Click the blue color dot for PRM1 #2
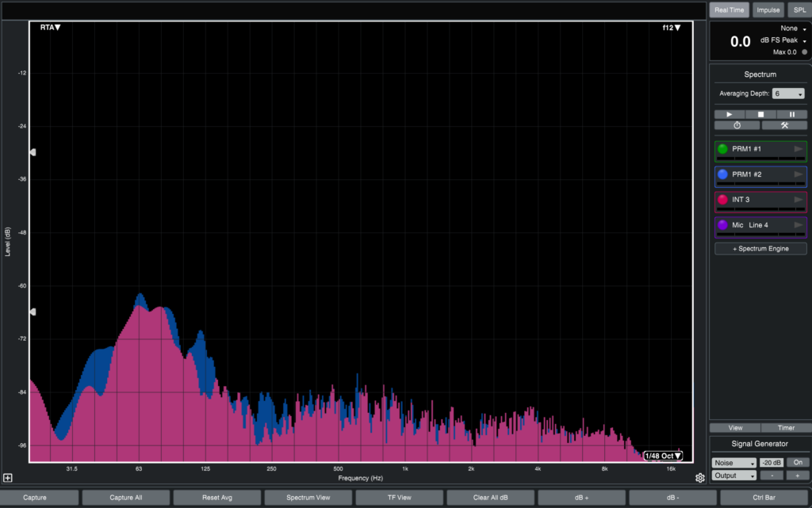812x508 pixels. click(x=722, y=174)
